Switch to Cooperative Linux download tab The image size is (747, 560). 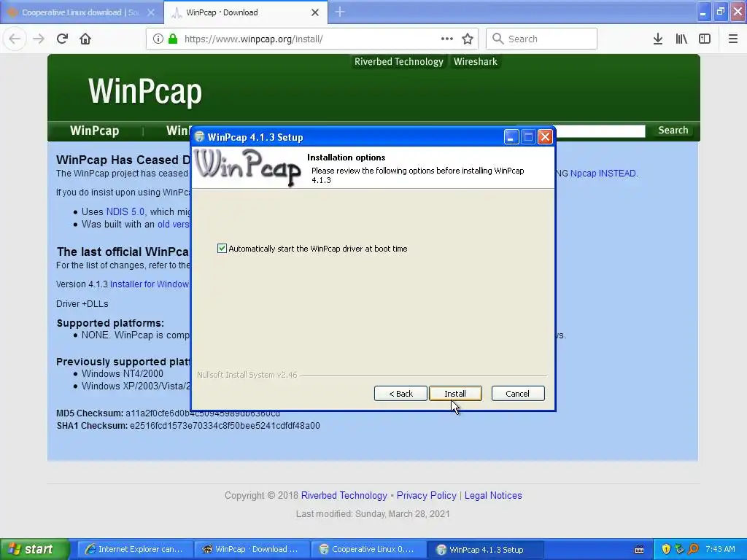(81, 12)
